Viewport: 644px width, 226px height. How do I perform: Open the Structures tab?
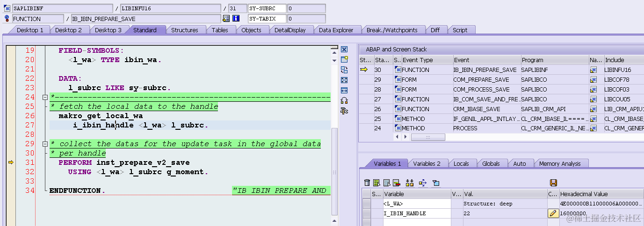point(185,30)
